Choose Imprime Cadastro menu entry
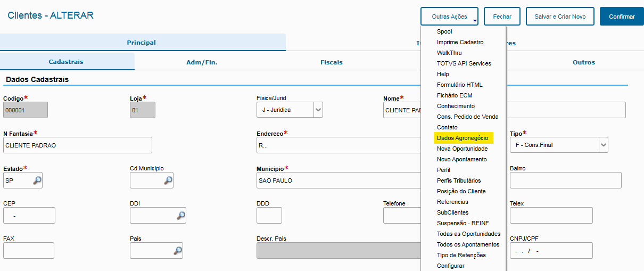Viewport: 644px width, 271px height. (460, 42)
